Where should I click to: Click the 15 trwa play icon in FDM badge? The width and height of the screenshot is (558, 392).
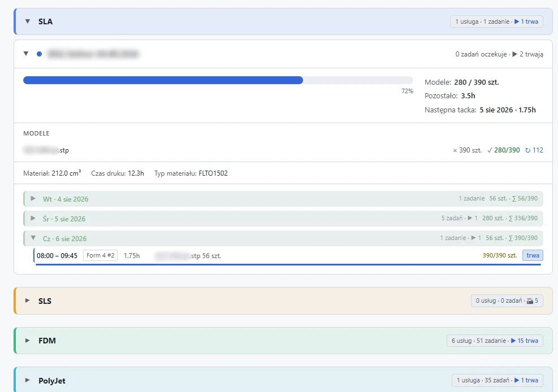pyautogui.click(x=513, y=341)
